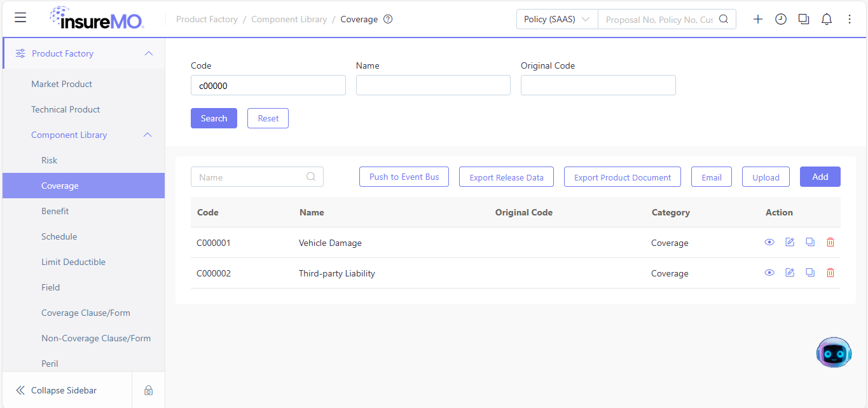Viewport: 868px width, 408px height.
Task: Click Export Product Document button
Action: pyautogui.click(x=623, y=177)
